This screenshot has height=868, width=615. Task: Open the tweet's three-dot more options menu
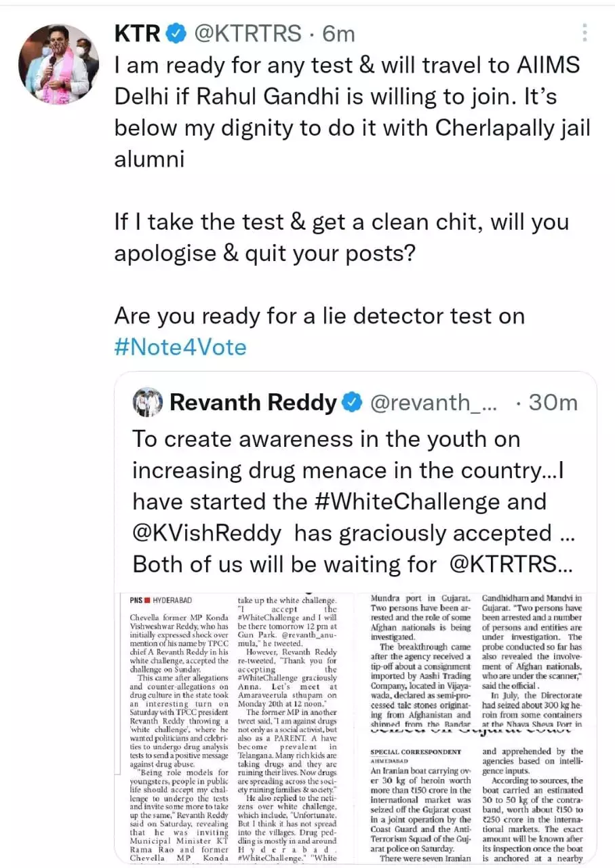[585, 33]
